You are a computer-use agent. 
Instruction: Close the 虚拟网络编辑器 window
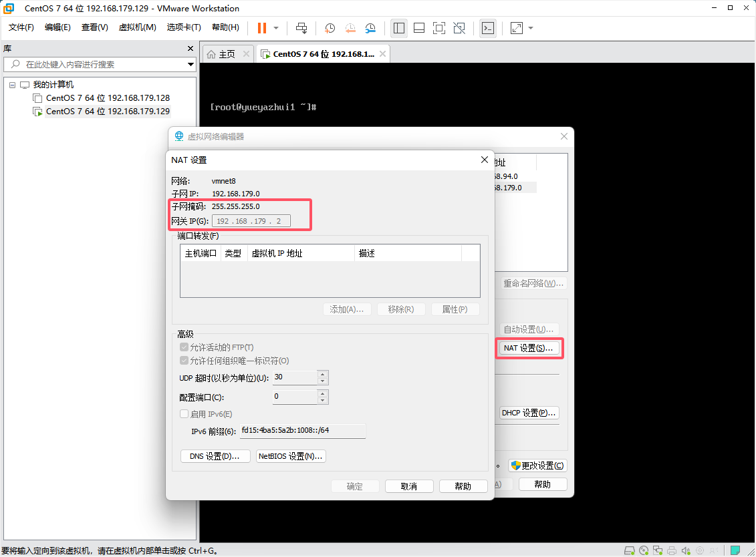click(x=563, y=136)
